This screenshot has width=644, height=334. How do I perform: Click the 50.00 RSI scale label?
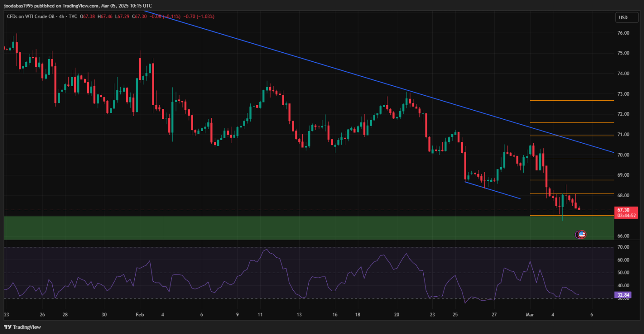(x=623, y=273)
